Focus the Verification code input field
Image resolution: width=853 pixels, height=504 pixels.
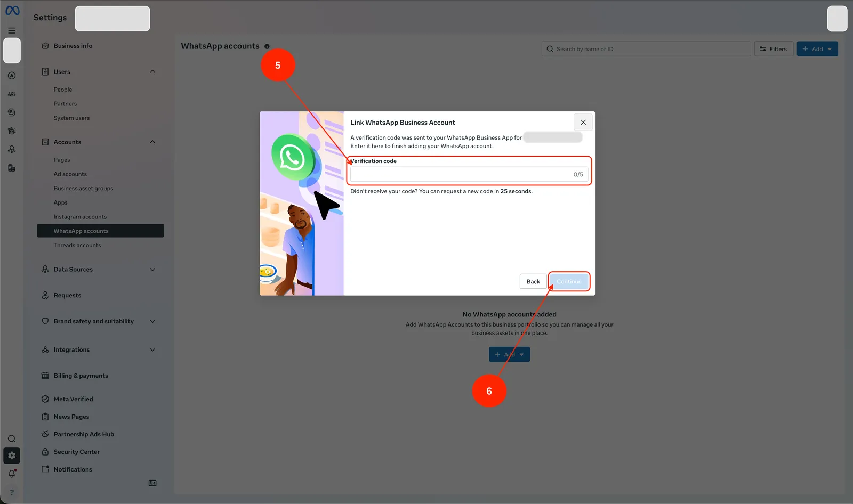[469, 174]
